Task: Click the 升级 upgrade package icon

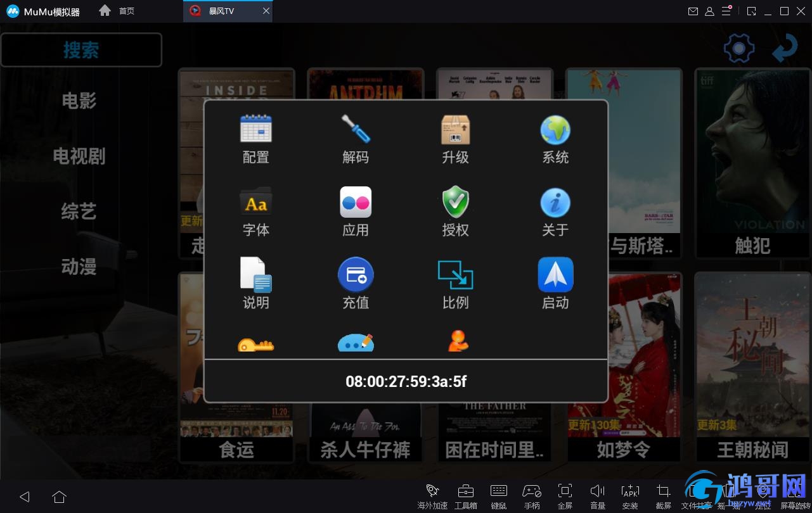Action: pos(455,129)
